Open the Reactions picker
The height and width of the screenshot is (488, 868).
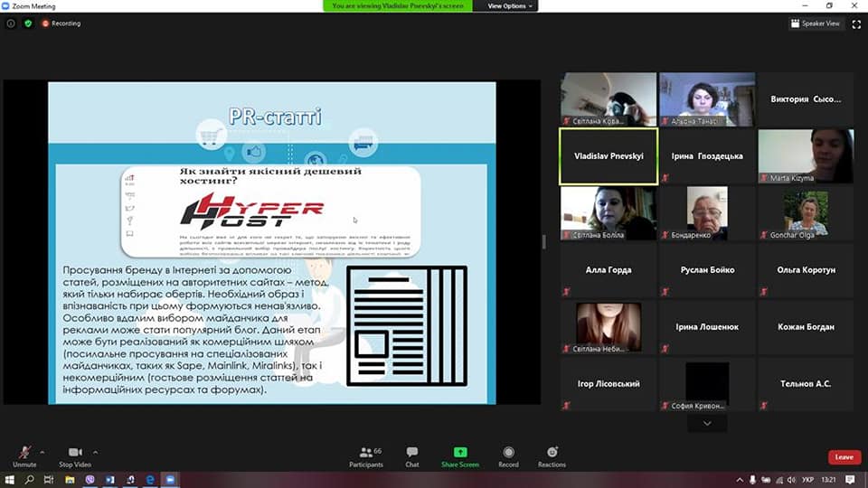(552, 455)
